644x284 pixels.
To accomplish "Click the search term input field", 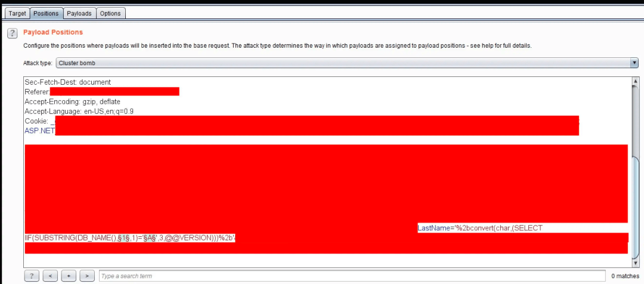I will pyautogui.click(x=352, y=276).
